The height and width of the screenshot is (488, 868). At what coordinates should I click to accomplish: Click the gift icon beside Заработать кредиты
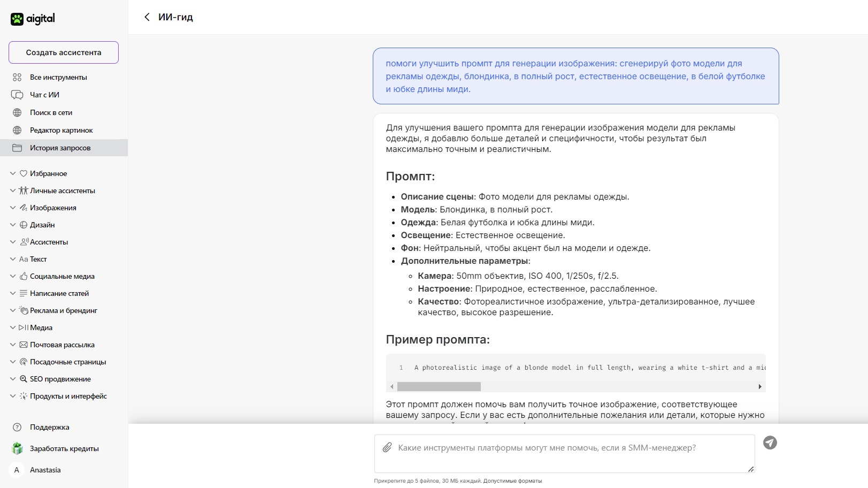tap(18, 448)
